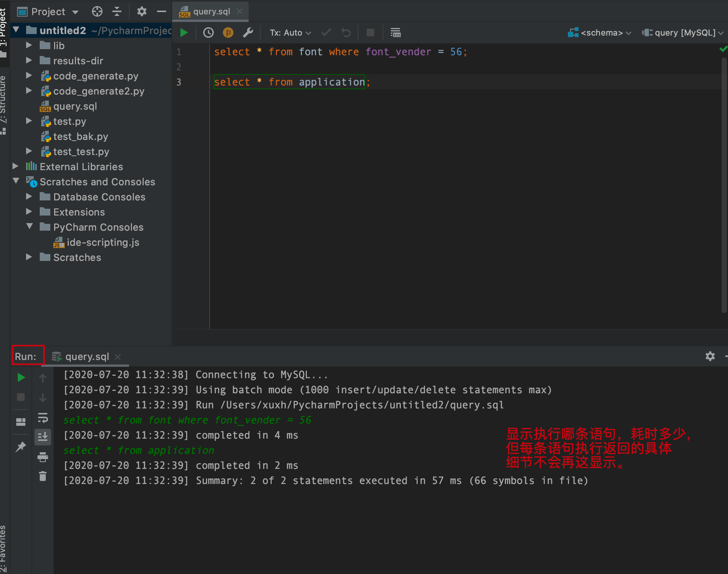Open Run panel gear settings
Viewport: 728px width, 574px height.
[x=710, y=356]
